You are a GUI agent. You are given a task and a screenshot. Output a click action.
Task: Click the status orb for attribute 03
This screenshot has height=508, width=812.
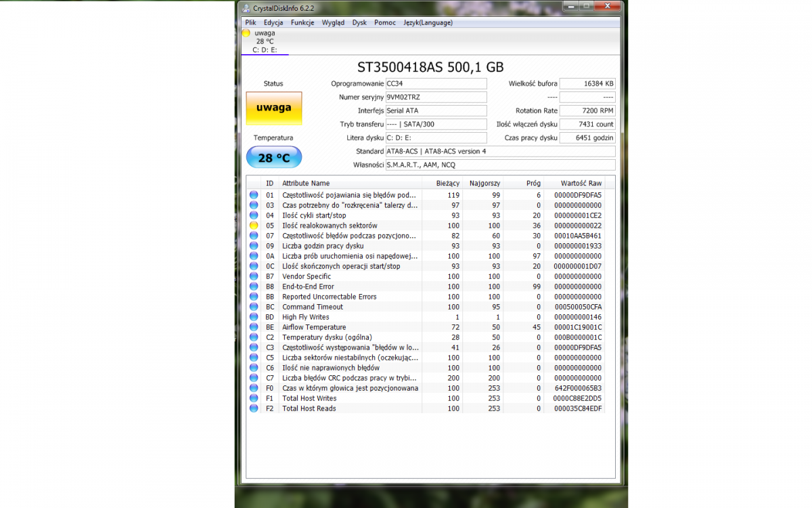pyautogui.click(x=254, y=205)
